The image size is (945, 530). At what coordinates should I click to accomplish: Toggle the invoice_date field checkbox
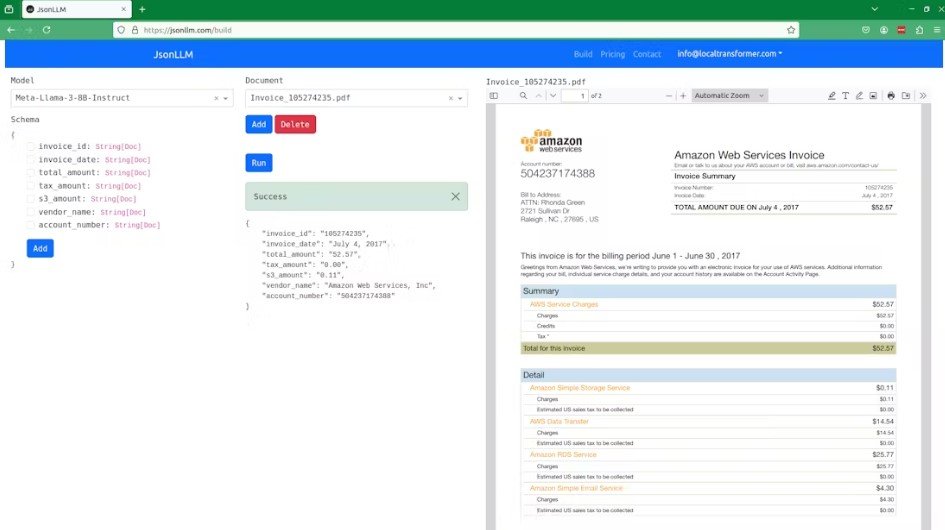coord(31,159)
